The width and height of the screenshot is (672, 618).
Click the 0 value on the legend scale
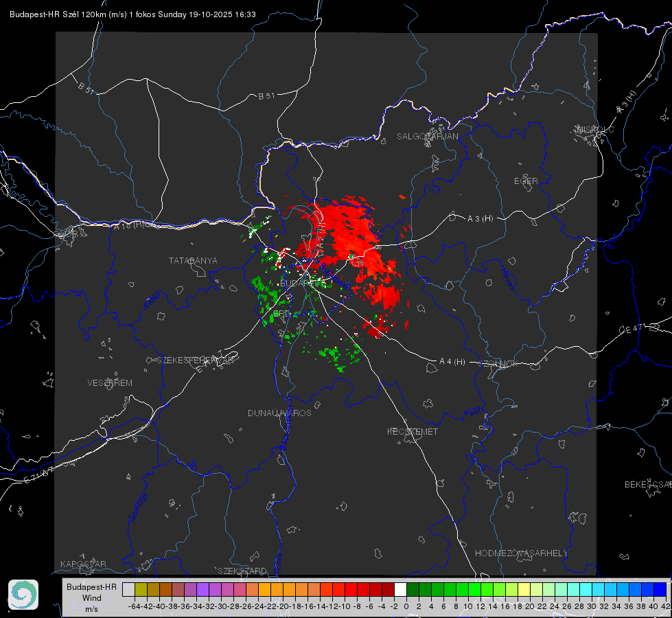(x=406, y=606)
